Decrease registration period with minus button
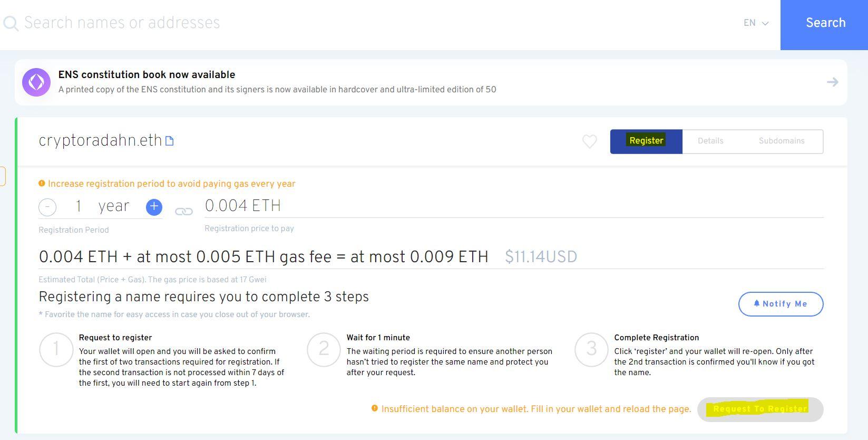Screen dimensions: 868x440 (47, 207)
